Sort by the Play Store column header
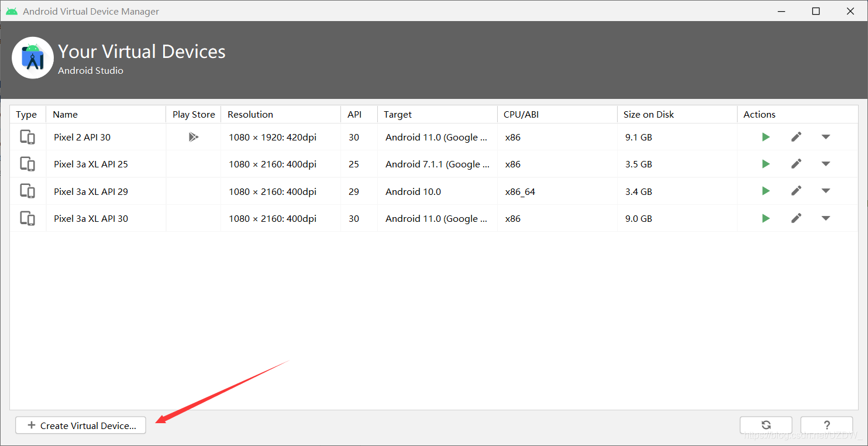The height and width of the screenshot is (446, 868). [x=194, y=114]
